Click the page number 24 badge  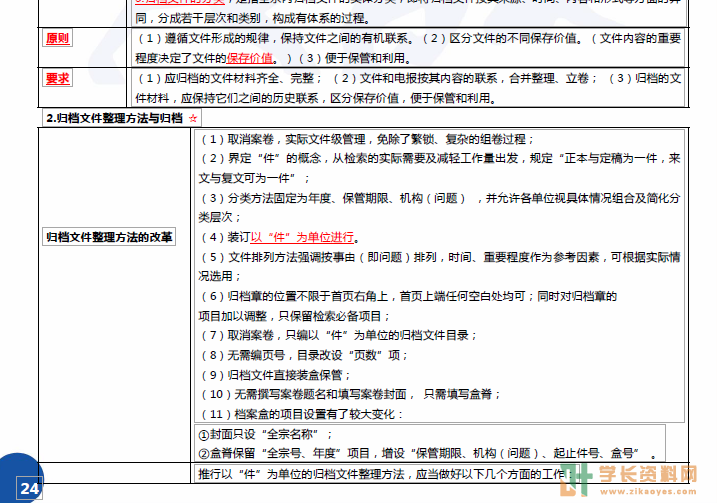29,488
